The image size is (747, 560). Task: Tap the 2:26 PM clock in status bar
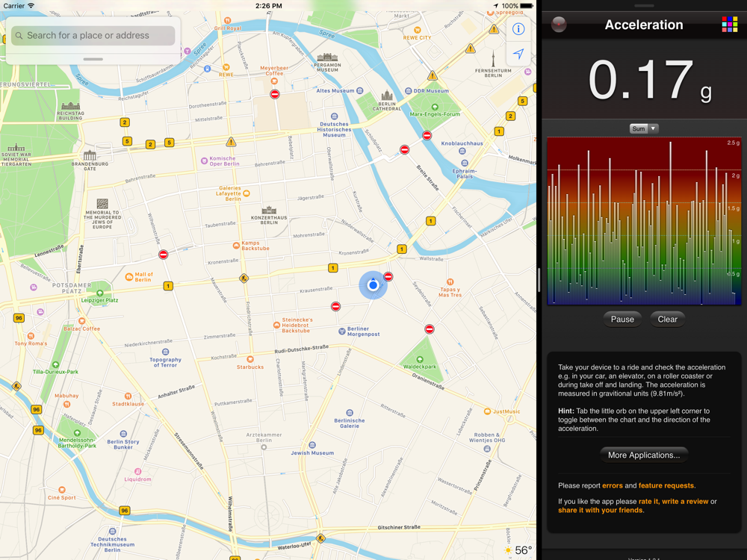click(269, 6)
